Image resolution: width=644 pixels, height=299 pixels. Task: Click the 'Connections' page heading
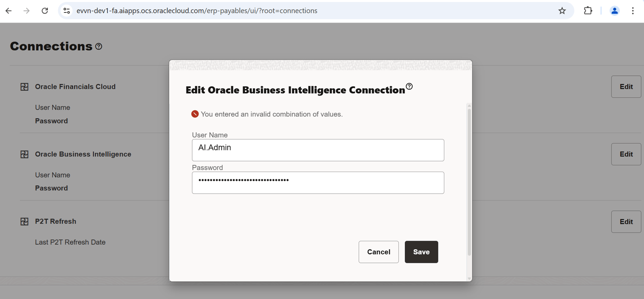(51, 46)
